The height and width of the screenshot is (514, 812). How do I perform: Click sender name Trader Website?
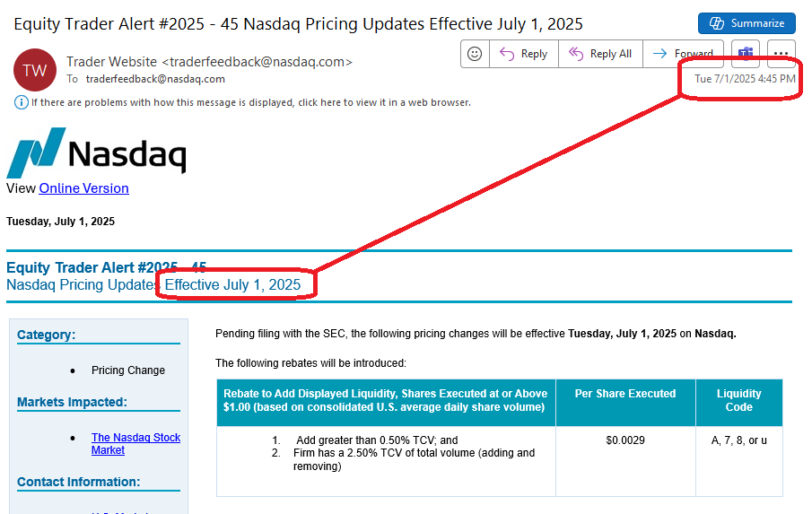click(x=111, y=62)
